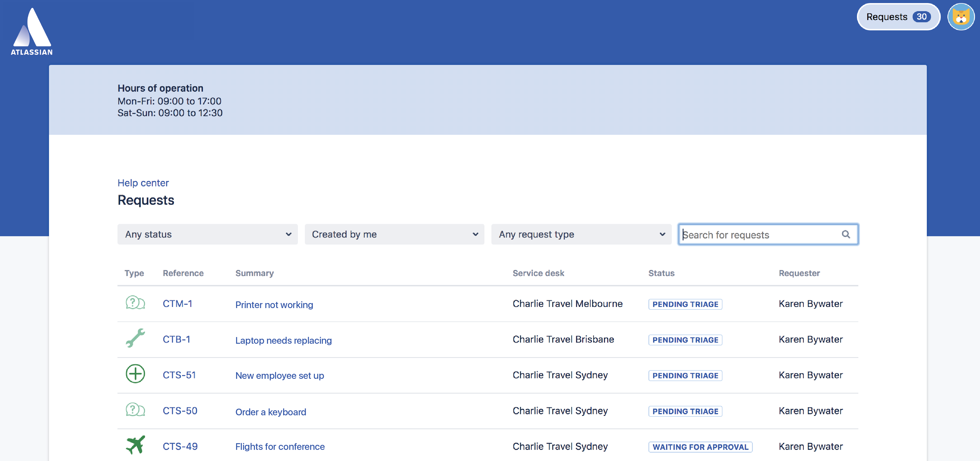
Task: Open the CTM-1 request reference
Action: click(177, 303)
